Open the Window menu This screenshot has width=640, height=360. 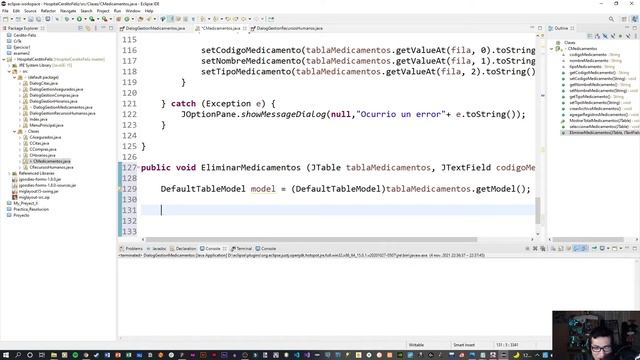(133, 11)
